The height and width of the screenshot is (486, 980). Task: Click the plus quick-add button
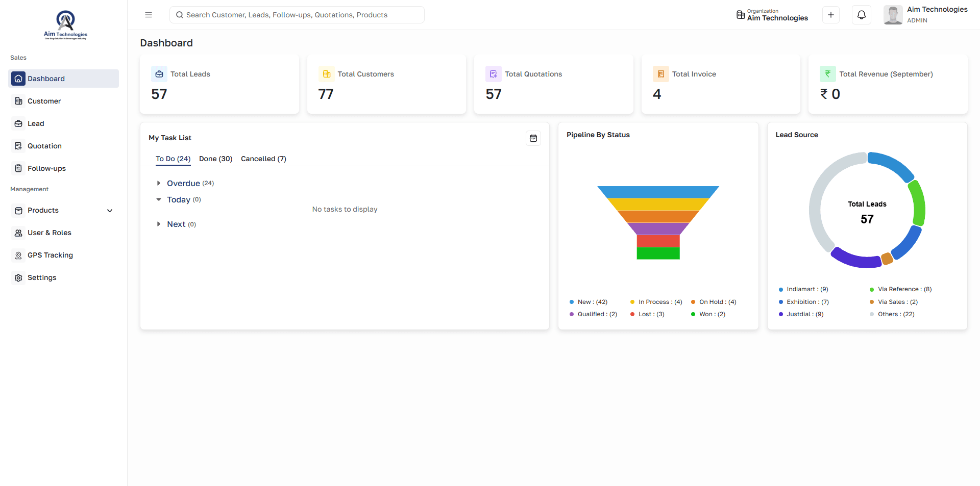(831, 15)
